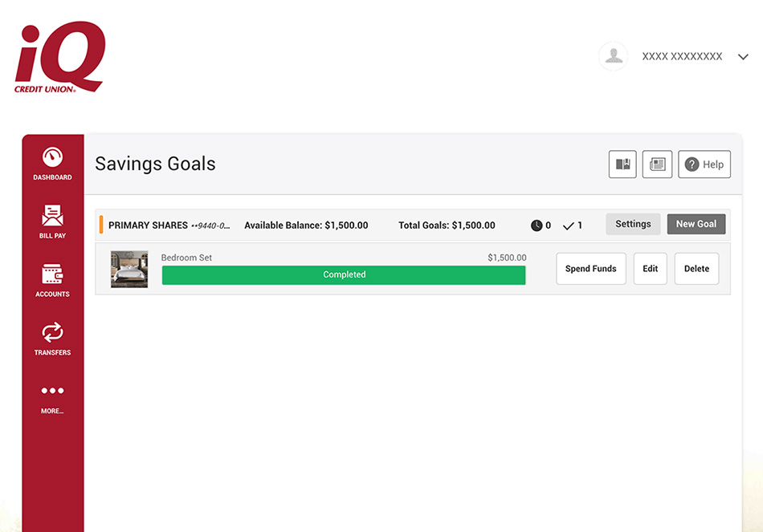Open the Accounts wallet icon
The image size is (763, 532).
[52, 274]
